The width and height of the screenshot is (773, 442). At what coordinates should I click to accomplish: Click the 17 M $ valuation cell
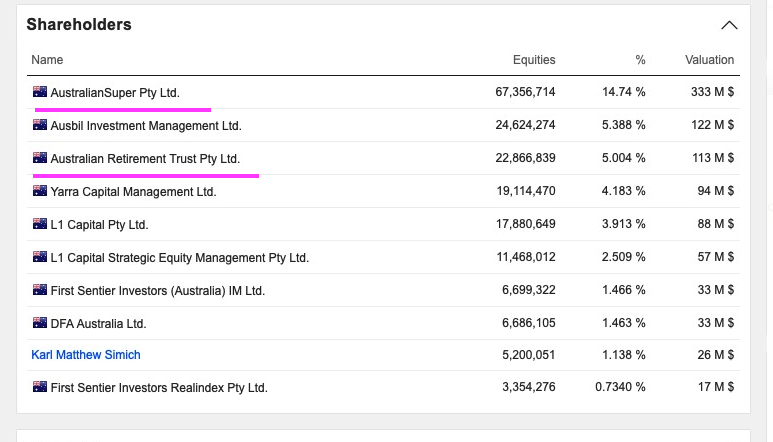pos(715,387)
